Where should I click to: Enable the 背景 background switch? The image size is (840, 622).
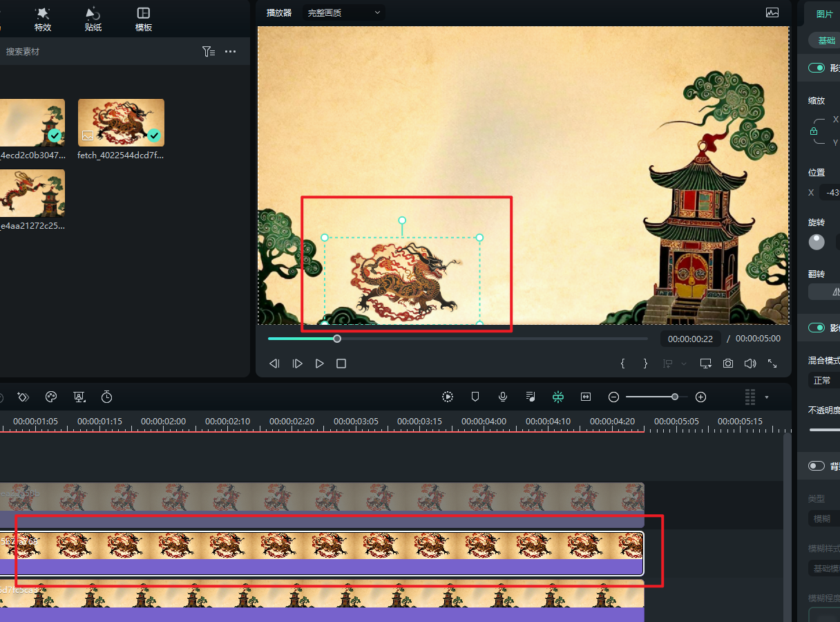click(817, 466)
